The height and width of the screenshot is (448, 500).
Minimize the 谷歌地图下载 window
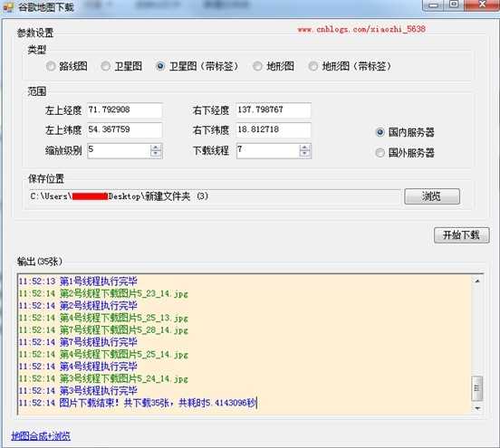point(433,5)
